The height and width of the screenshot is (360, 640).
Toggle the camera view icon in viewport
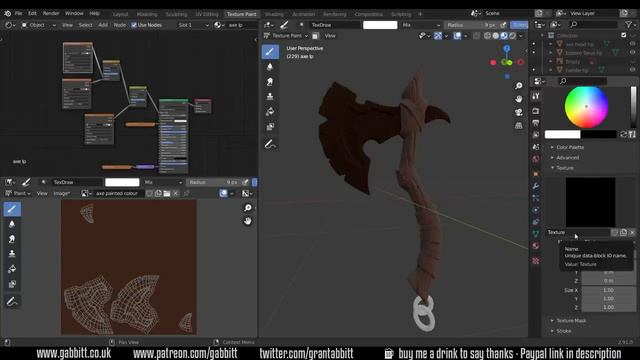[x=518, y=112]
